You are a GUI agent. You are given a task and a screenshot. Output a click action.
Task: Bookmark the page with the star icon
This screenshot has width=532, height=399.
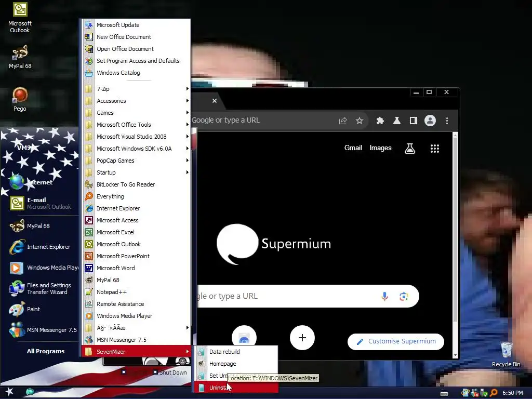pos(360,121)
